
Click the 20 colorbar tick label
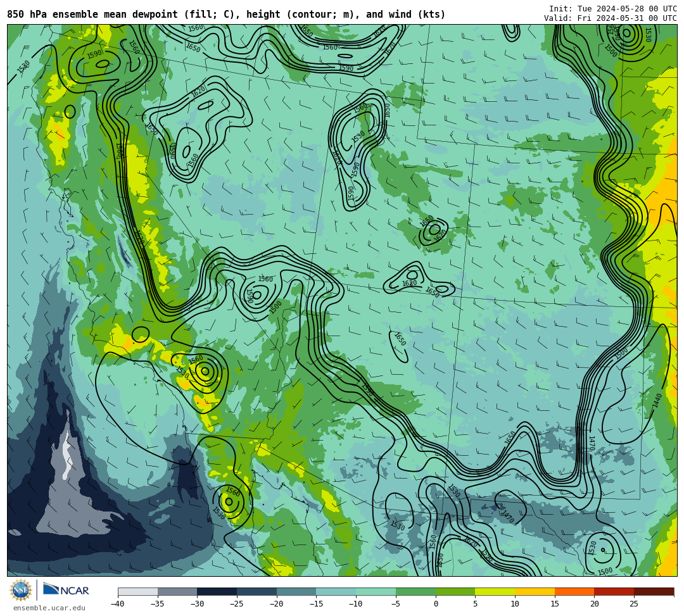pos(595,604)
